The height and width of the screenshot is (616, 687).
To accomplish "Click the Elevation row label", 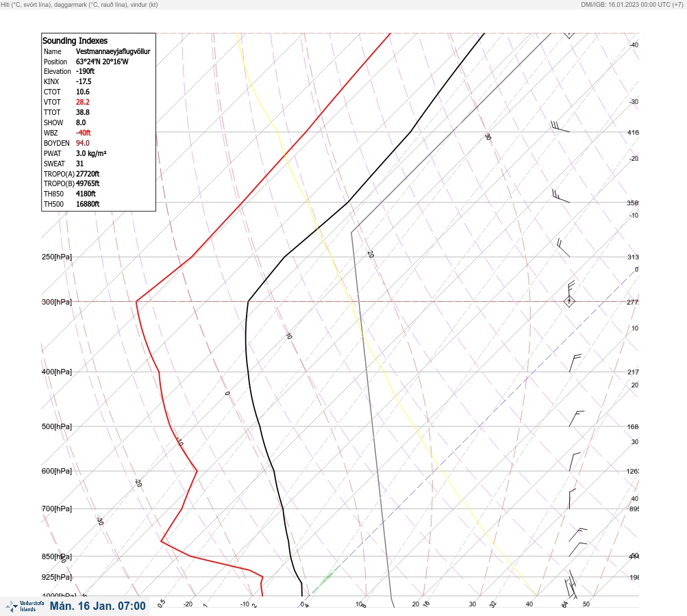I will (x=57, y=71).
